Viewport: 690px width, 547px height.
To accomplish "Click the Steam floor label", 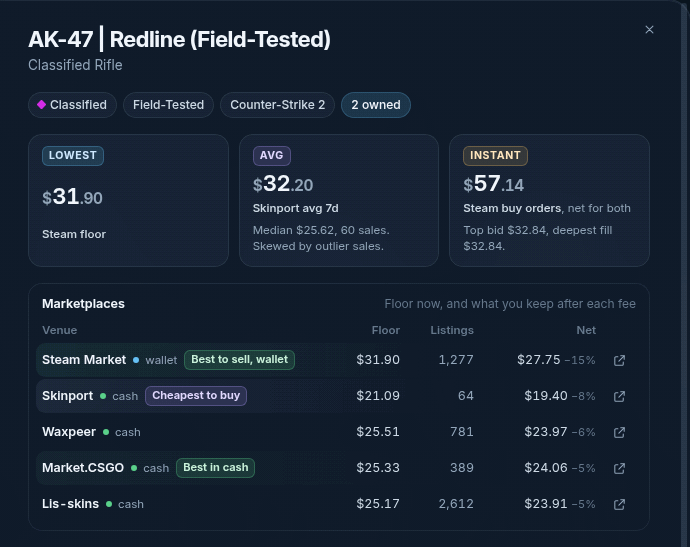I will 74,234.
